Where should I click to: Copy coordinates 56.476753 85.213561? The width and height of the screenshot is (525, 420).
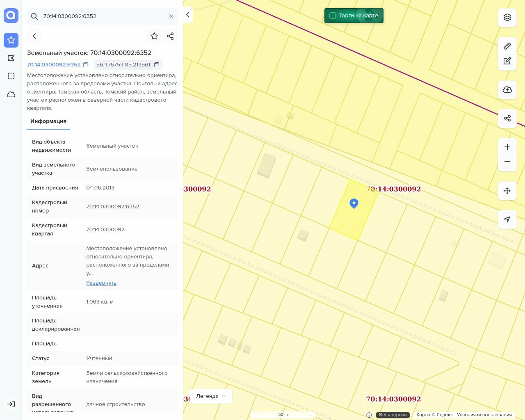click(157, 65)
